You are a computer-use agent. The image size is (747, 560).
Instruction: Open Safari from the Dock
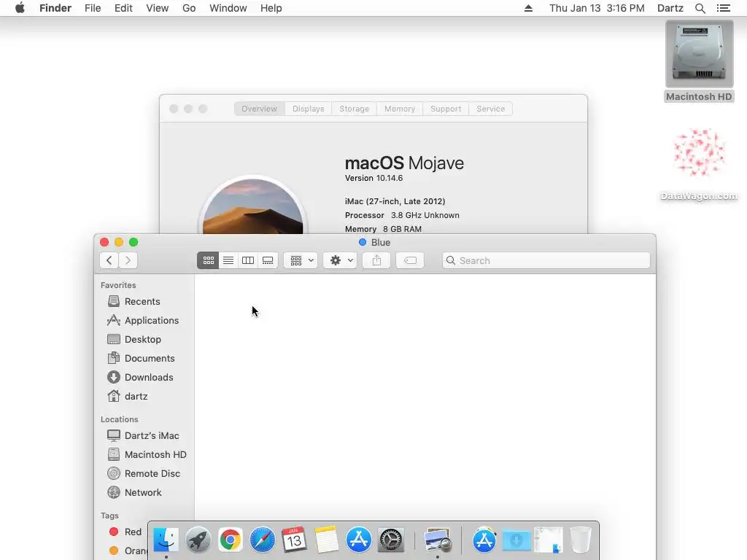[x=263, y=540]
